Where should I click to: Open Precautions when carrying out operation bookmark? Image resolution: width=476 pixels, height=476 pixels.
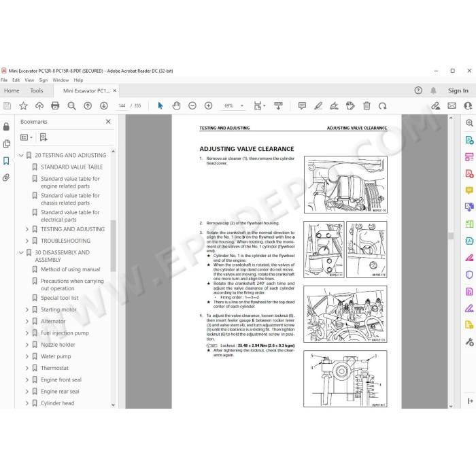(72, 285)
